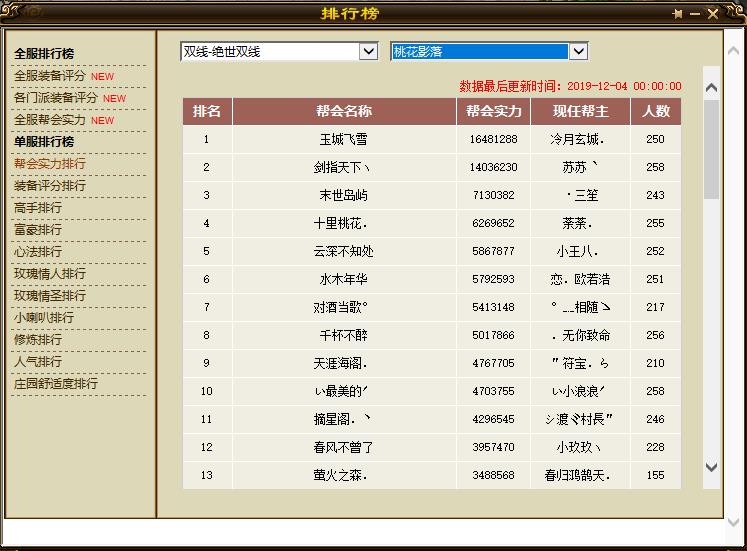Click leader name 小玫玫丶

coord(578,447)
